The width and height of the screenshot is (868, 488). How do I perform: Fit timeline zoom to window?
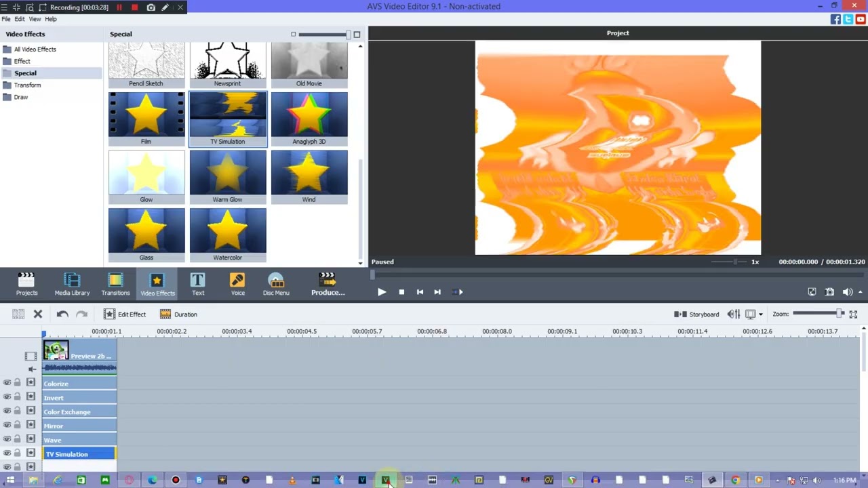click(853, 314)
